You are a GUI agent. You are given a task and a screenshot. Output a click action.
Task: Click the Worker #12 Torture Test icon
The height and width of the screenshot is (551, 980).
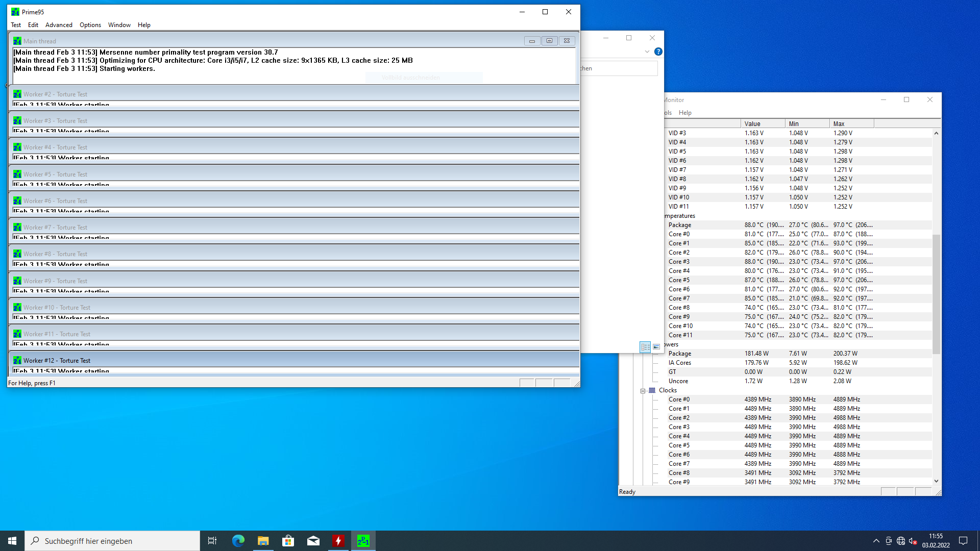(x=17, y=360)
